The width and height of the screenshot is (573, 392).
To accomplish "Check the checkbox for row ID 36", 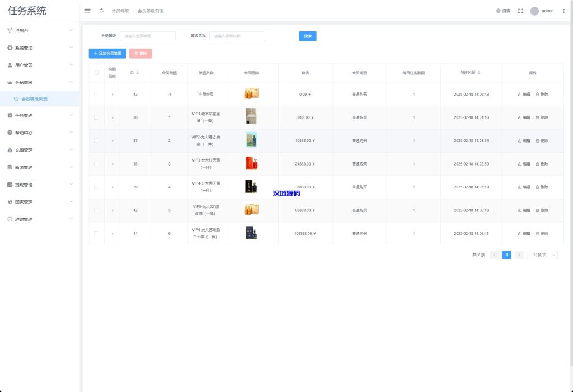I will (96, 117).
